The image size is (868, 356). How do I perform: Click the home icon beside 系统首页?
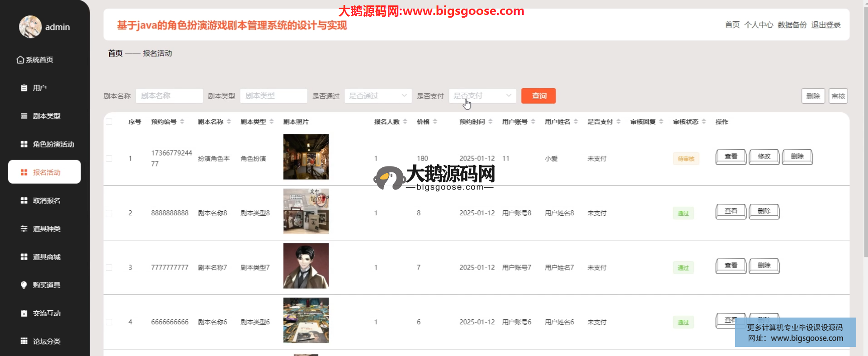pyautogui.click(x=20, y=60)
